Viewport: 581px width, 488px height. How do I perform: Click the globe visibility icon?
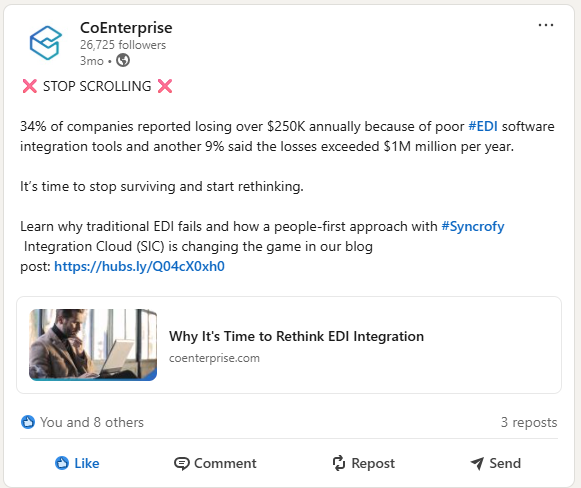tap(123, 60)
